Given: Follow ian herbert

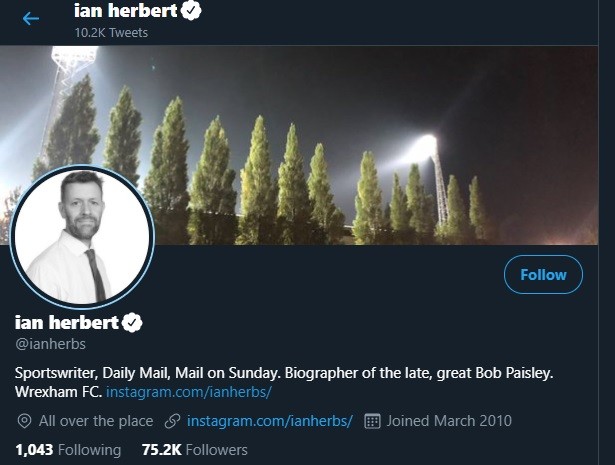Looking at the screenshot, I should (x=543, y=274).
